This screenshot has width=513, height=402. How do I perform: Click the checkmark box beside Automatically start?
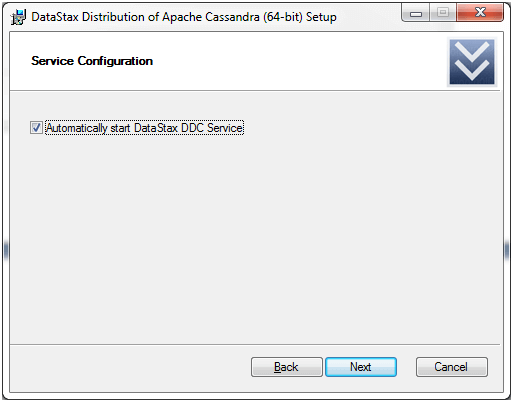tap(36, 128)
